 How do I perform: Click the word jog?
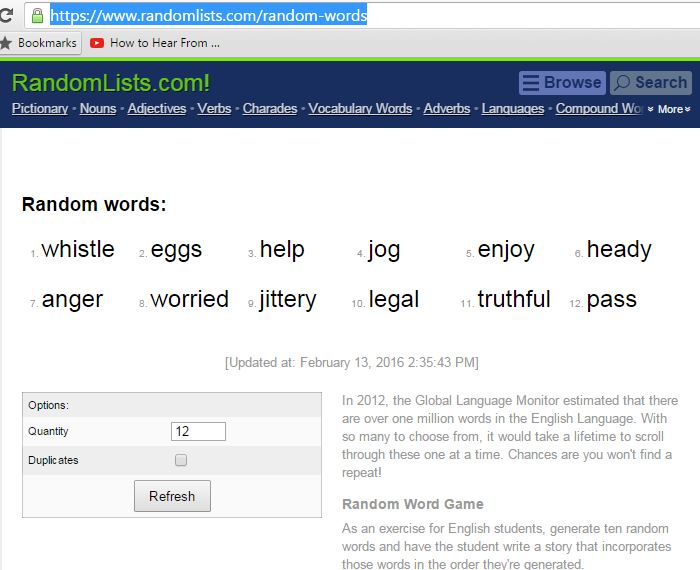384,250
